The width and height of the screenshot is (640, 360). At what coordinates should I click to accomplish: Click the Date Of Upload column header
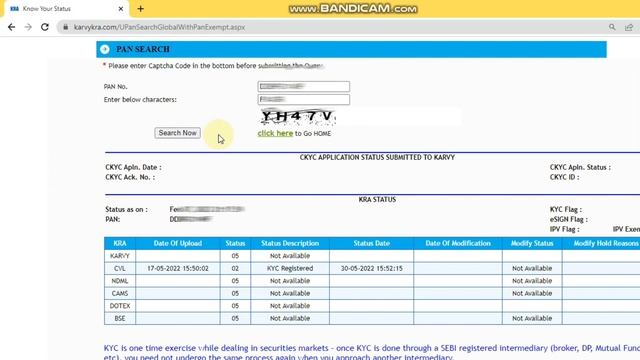pyautogui.click(x=178, y=243)
